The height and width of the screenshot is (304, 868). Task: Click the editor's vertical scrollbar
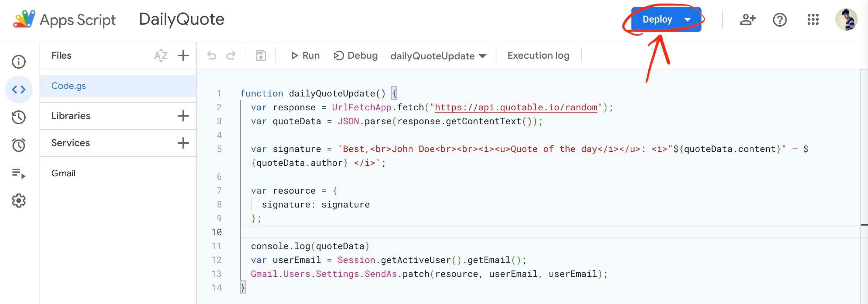(x=864, y=187)
